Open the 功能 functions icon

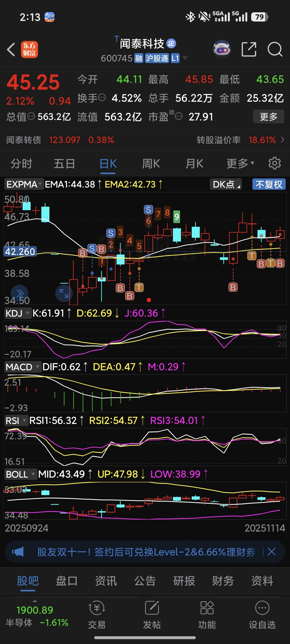(207, 615)
